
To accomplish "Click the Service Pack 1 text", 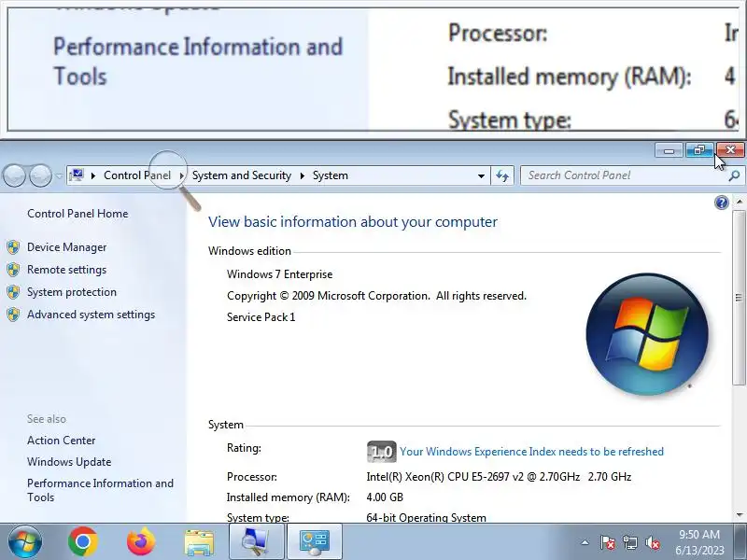I will [261, 317].
